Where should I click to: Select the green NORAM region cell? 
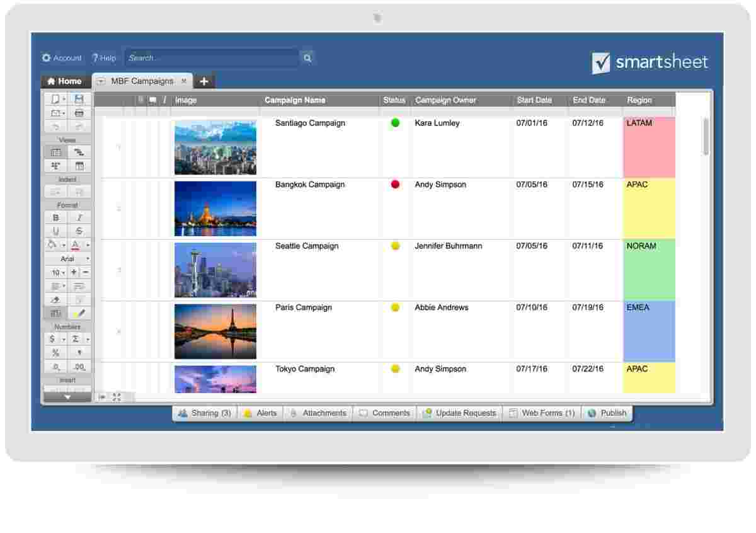[x=649, y=270]
